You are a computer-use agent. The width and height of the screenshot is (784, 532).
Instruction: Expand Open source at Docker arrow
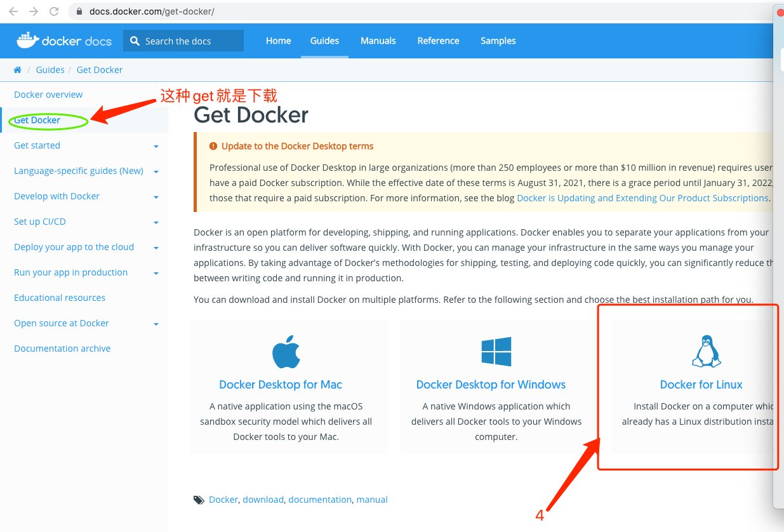tap(156, 324)
